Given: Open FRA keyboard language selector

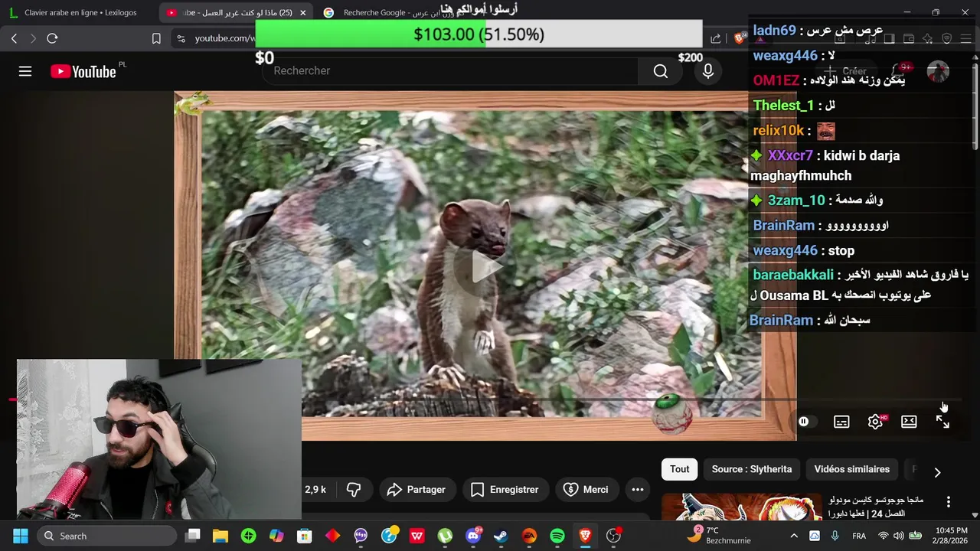Looking at the screenshot, I should [859, 536].
